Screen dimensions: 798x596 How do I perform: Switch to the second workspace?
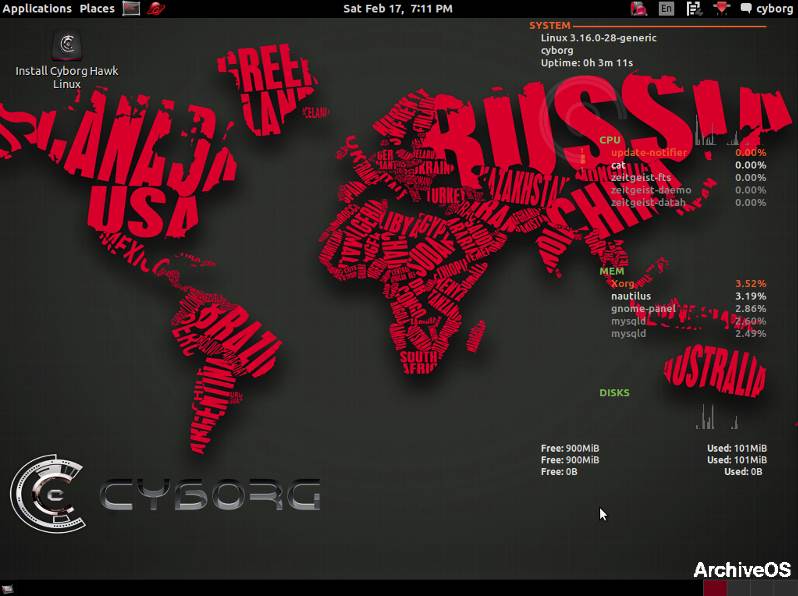tap(738, 588)
